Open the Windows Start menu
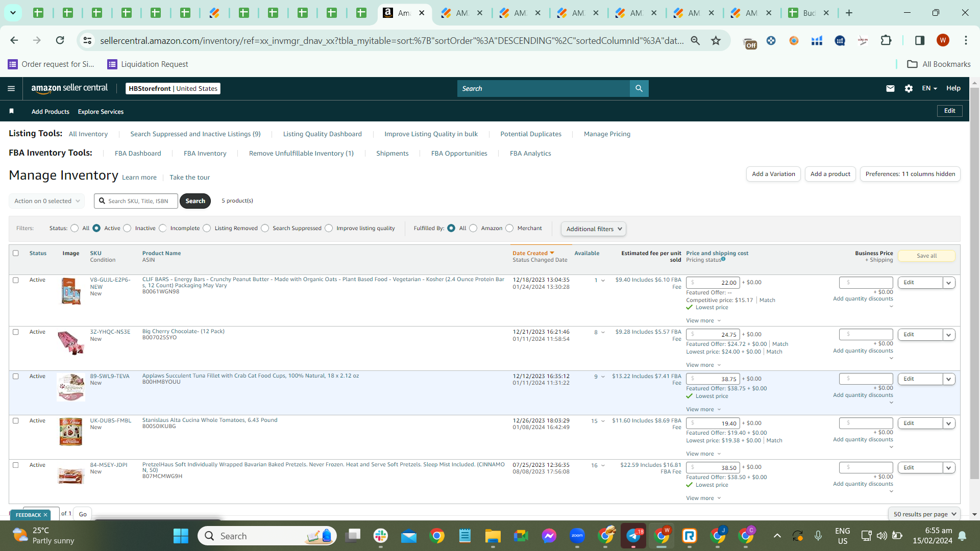Image resolution: width=980 pixels, height=551 pixels. tap(181, 536)
